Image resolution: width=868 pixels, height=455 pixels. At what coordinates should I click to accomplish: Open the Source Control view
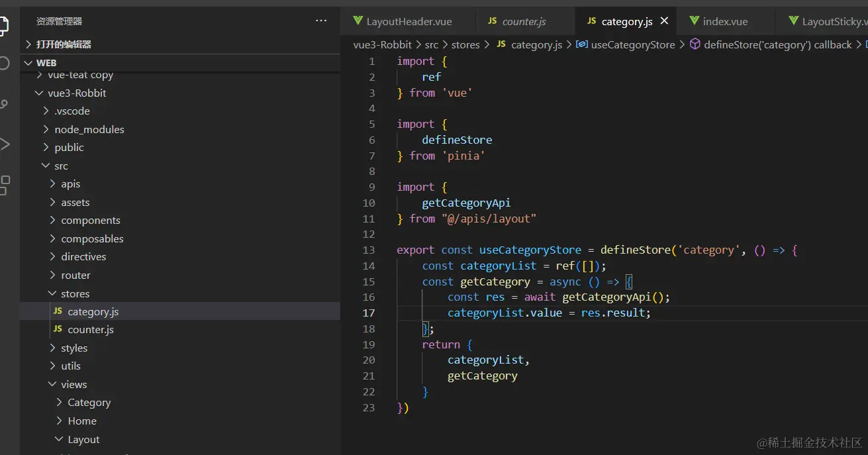pyautogui.click(x=3, y=104)
